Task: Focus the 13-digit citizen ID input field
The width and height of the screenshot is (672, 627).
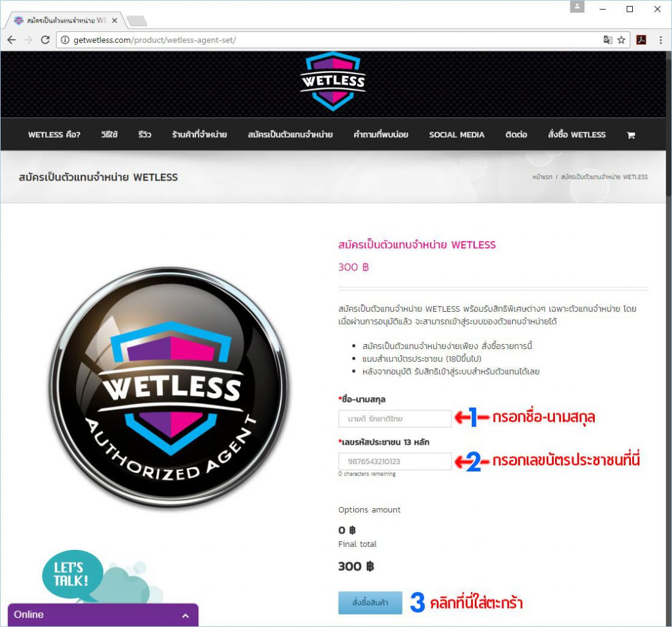Action: pyautogui.click(x=395, y=461)
